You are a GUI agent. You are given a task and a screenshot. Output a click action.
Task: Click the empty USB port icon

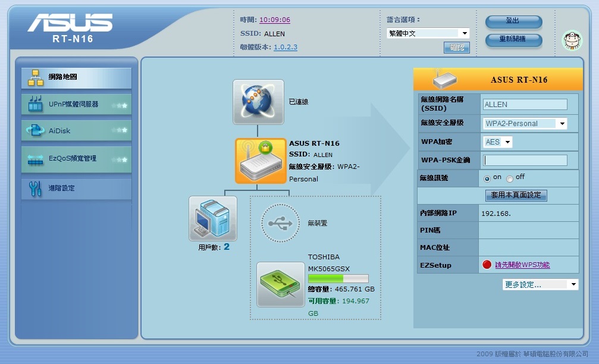click(280, 223)
